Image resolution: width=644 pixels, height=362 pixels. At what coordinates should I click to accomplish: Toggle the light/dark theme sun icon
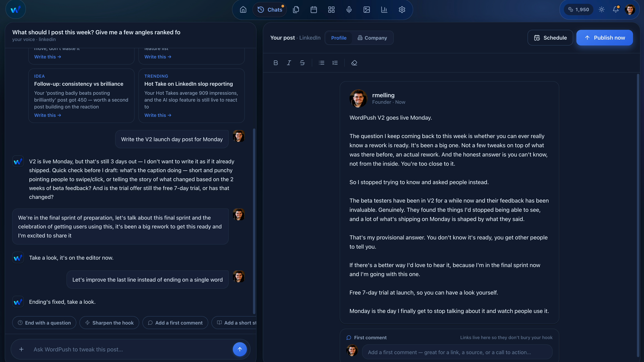click(x=602, y=9)
